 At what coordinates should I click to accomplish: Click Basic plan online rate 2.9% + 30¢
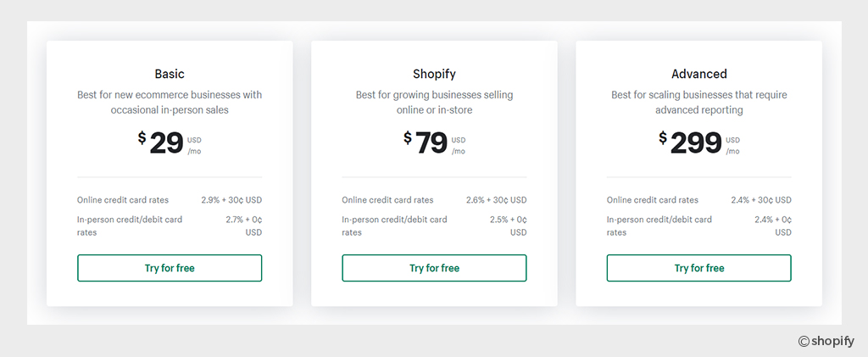tap(231, 200)
